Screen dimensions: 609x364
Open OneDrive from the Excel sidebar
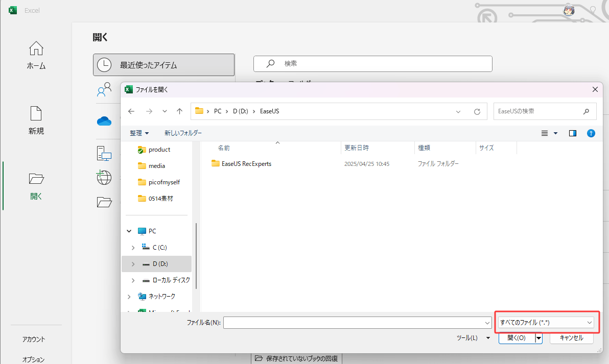pyautogui.click(x=104, y=121)
